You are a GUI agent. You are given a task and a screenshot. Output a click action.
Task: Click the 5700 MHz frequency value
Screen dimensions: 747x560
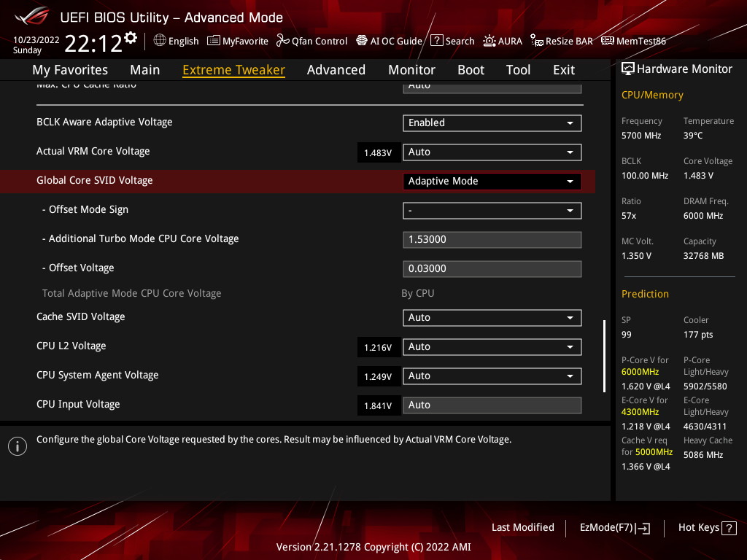coord(641,136)
